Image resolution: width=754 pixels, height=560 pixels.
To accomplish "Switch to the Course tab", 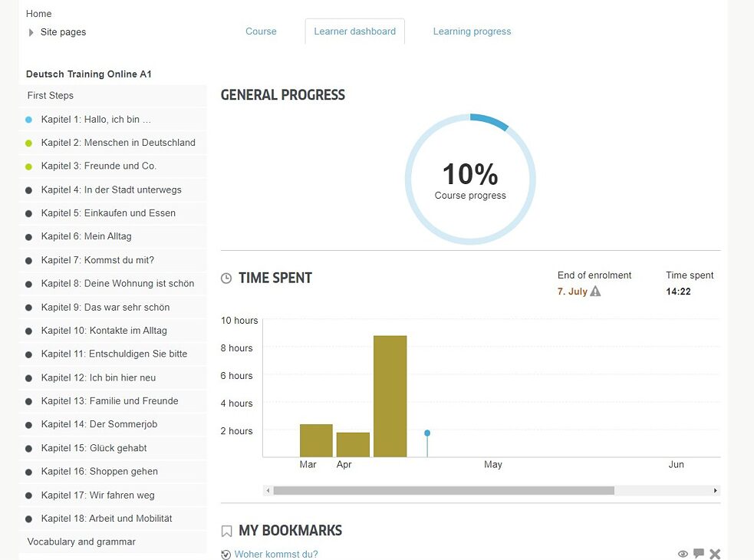I will point(261,31).
